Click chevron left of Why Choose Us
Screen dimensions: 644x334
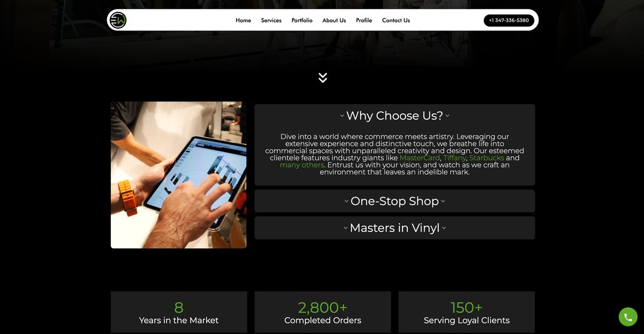(342, 116)
